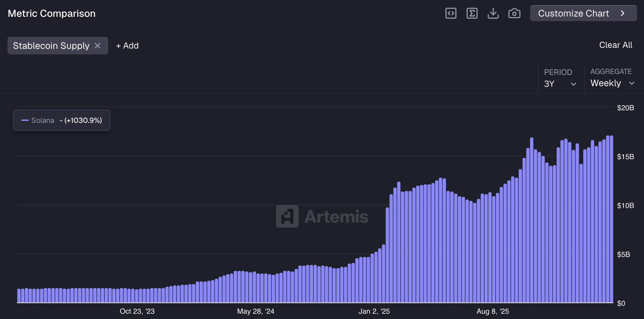Viewport: 644px width, 319px height.
Task: Remove the Stablecoin Supply metric chip
Action: (x=98, y=46)
